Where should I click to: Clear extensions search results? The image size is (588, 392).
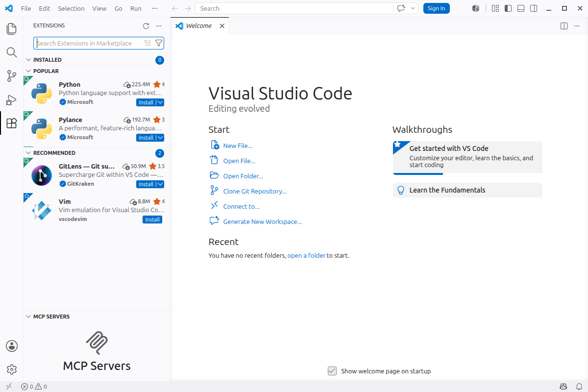147,43
